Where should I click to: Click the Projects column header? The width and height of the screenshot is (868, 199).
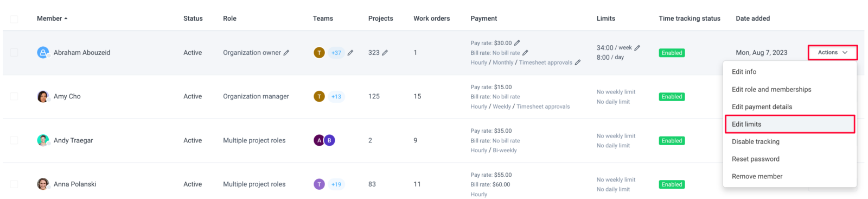tap(381, 18)
